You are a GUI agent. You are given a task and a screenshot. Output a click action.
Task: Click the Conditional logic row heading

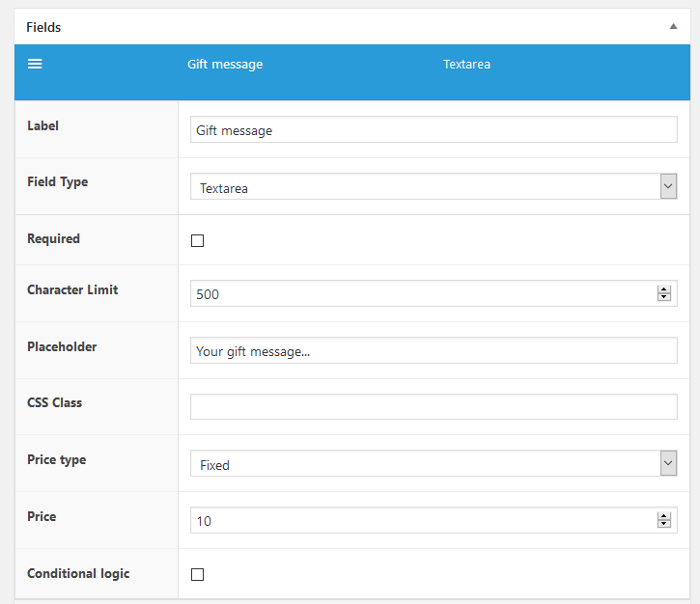click(78, 574)
